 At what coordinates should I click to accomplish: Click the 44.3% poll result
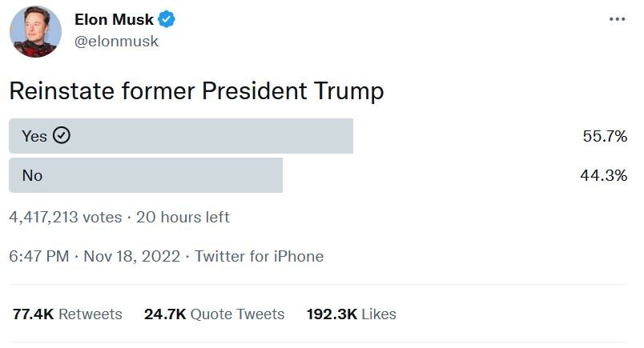point(603,175)
